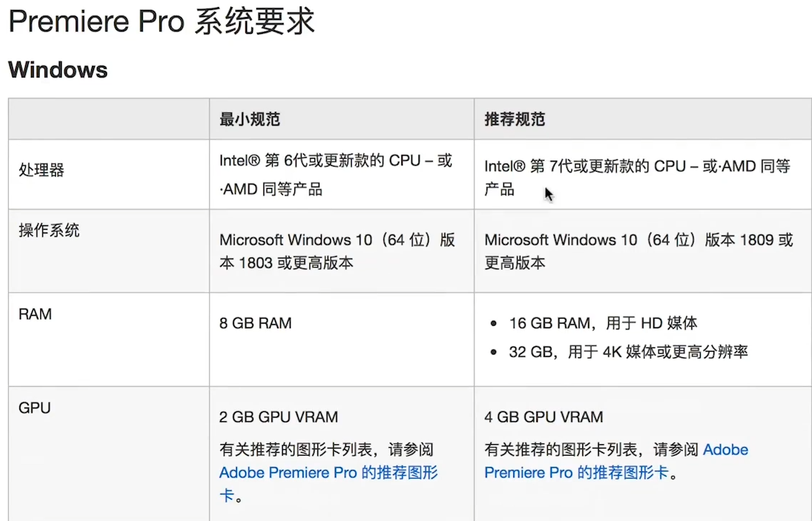Click the "RAM" row label

point(35,314)
